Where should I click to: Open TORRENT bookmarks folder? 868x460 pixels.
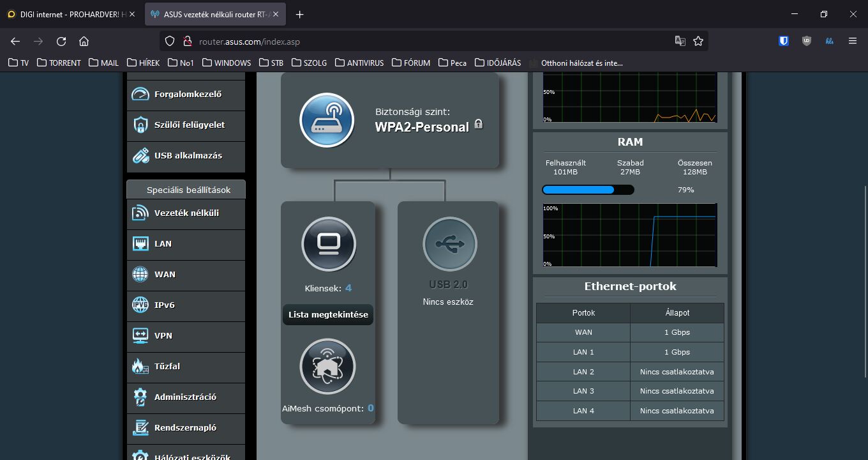(59, 63)
